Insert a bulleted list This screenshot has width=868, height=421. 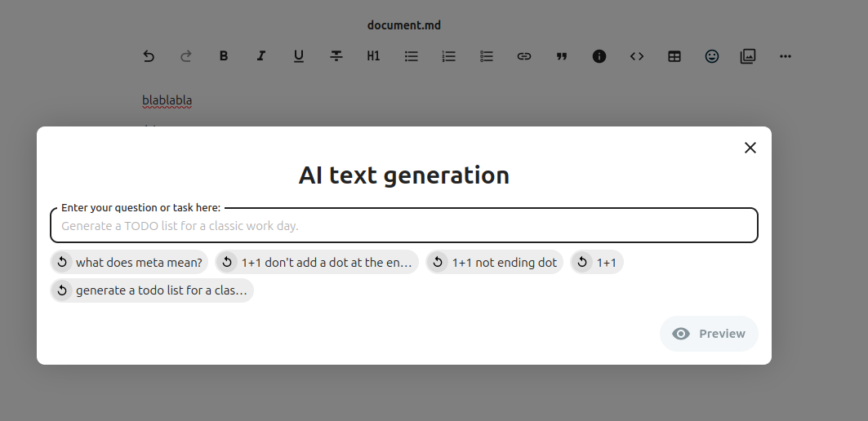[x=412, y=56]
